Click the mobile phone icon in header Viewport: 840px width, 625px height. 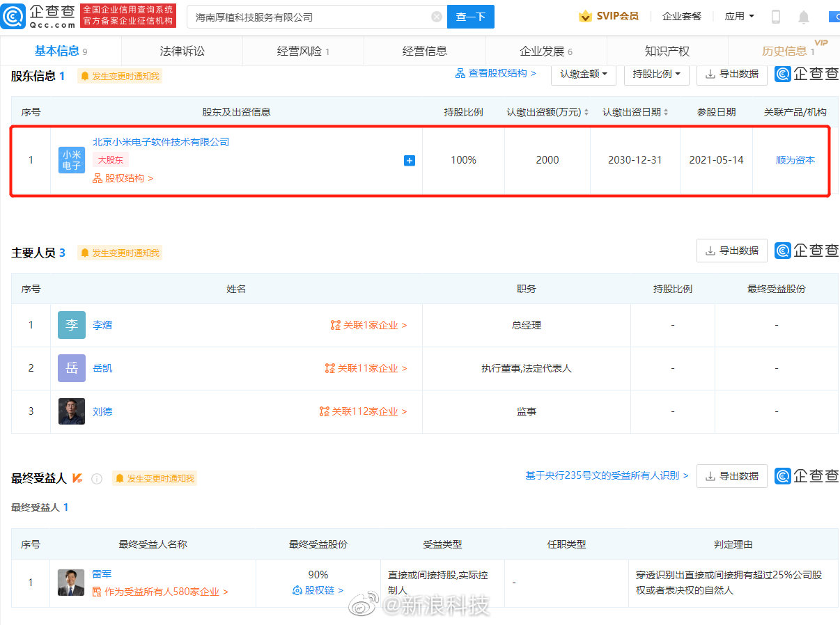[x=775, y=17]
